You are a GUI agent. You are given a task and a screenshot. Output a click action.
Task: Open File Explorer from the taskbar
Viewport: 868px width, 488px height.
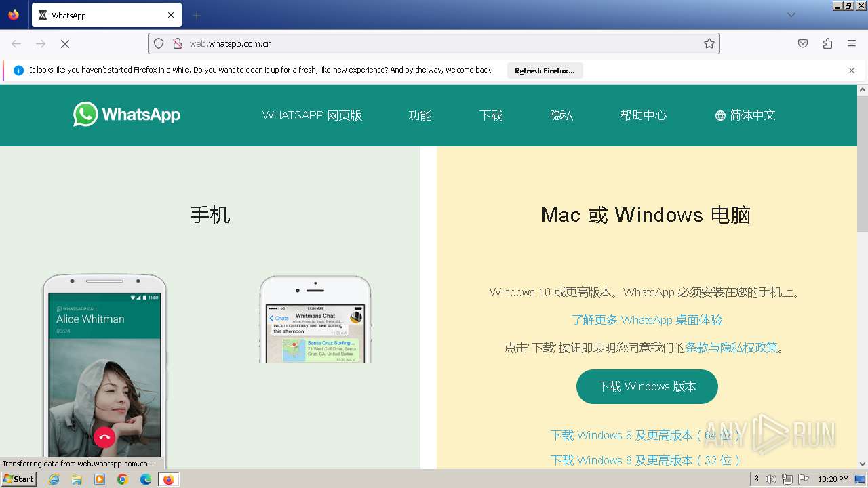[77, 479]
